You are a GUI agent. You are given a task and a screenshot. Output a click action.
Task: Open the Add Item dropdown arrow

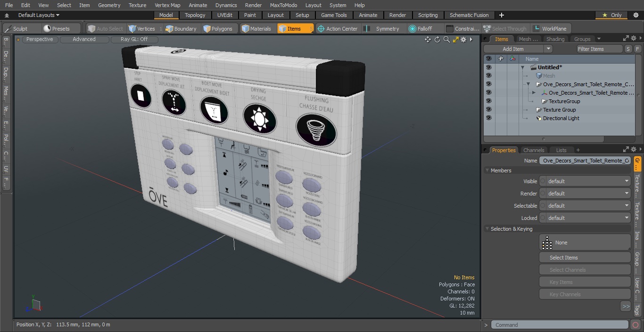pyautogui.click(x=548, y=49)
